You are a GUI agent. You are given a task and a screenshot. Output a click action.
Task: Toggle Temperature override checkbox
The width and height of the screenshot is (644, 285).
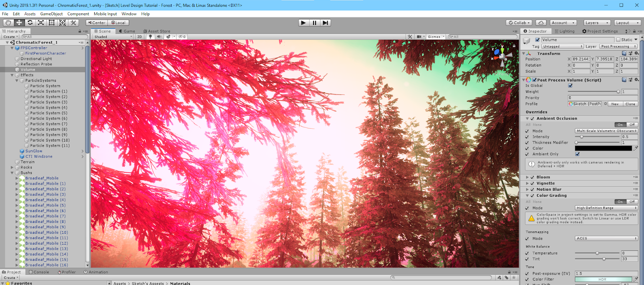(527, 253)
